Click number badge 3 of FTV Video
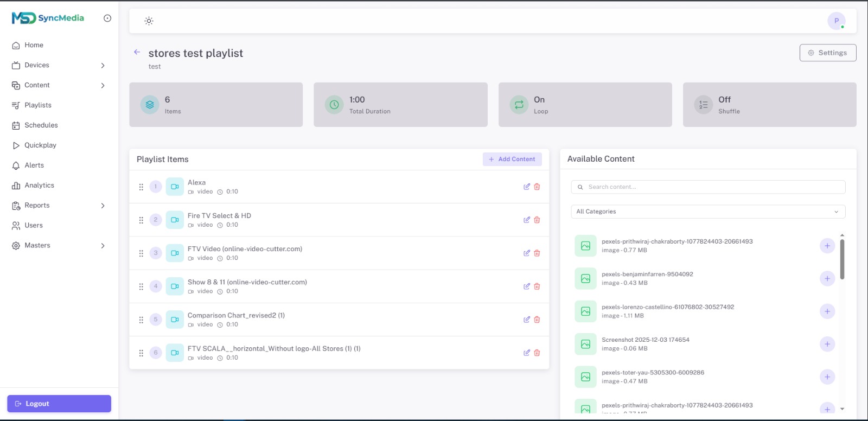The height and width of the screenshot is (421, 868). point(156,253)
